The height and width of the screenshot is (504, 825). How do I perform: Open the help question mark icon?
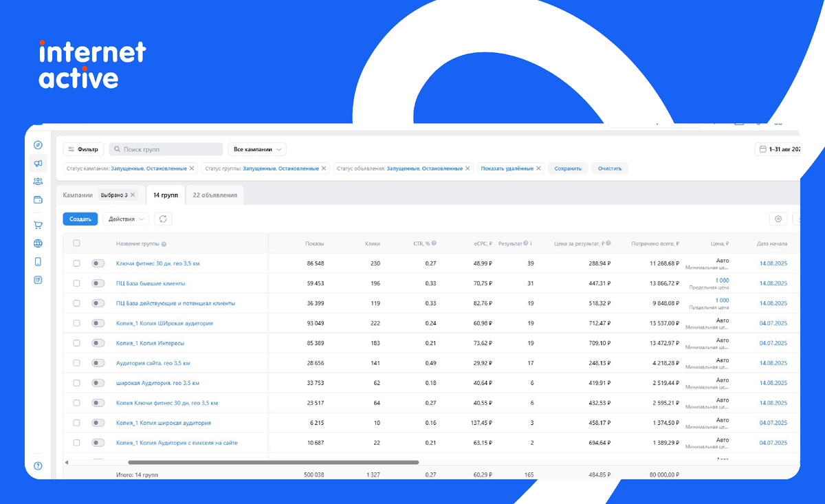click(x=38, y=465)
